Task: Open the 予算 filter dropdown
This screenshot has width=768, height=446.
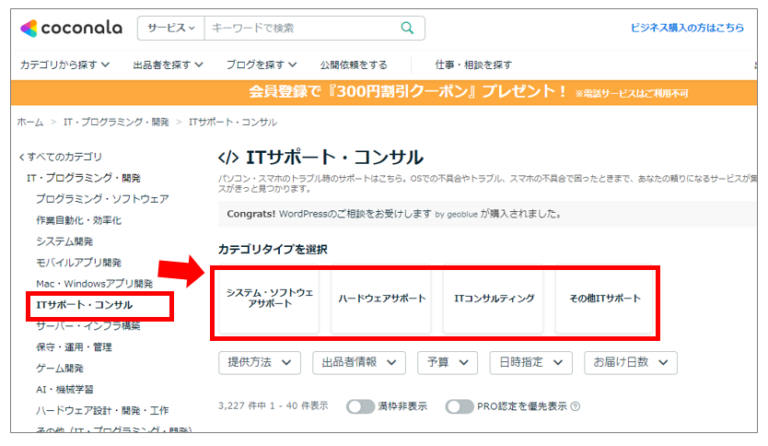Action: 447,363
